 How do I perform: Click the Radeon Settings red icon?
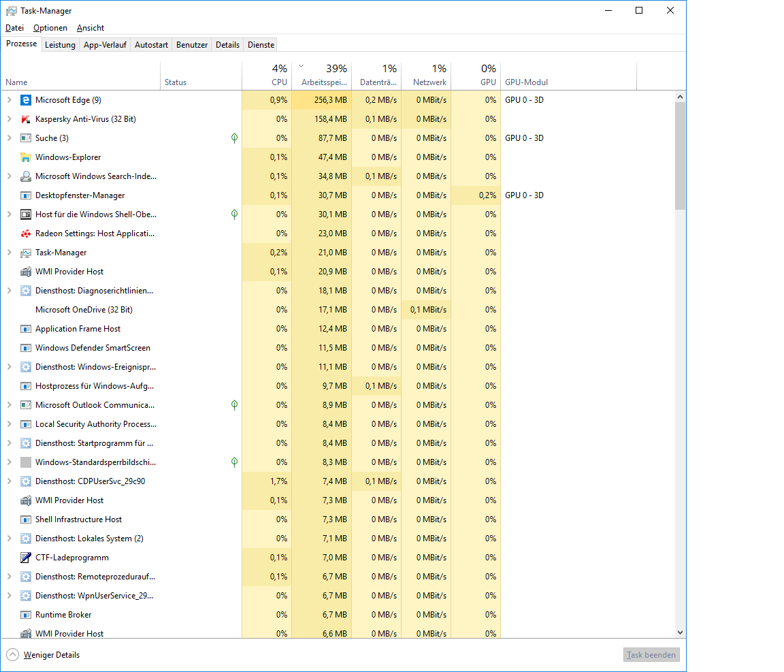tap(25, 234)
